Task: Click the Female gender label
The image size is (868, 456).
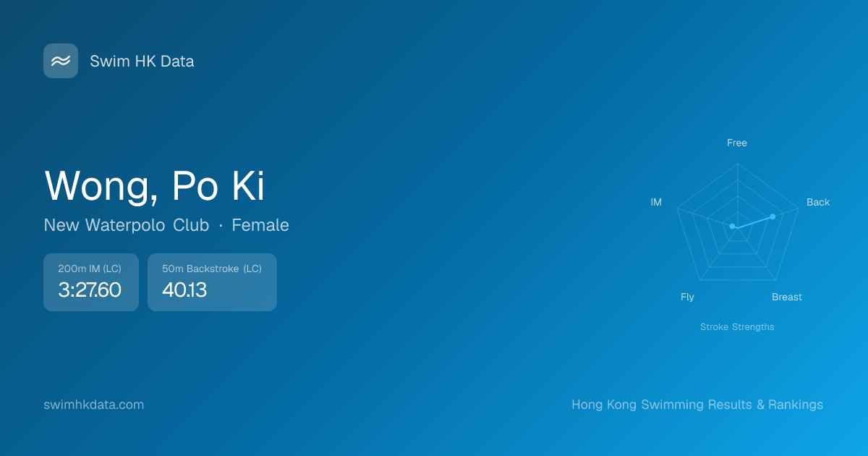Action: coord(260,225)
